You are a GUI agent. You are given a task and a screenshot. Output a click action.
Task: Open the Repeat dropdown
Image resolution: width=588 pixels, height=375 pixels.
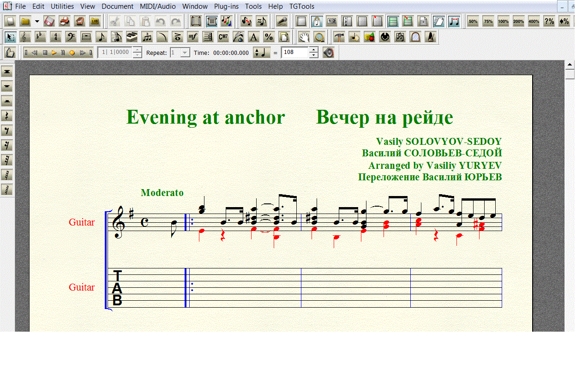pyautogui.click(x=185, y=53)
